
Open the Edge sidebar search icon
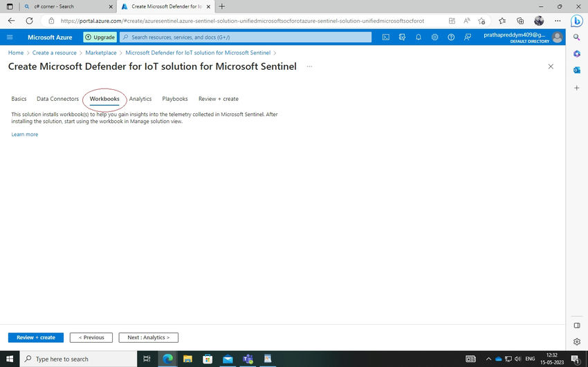(577, 37)
